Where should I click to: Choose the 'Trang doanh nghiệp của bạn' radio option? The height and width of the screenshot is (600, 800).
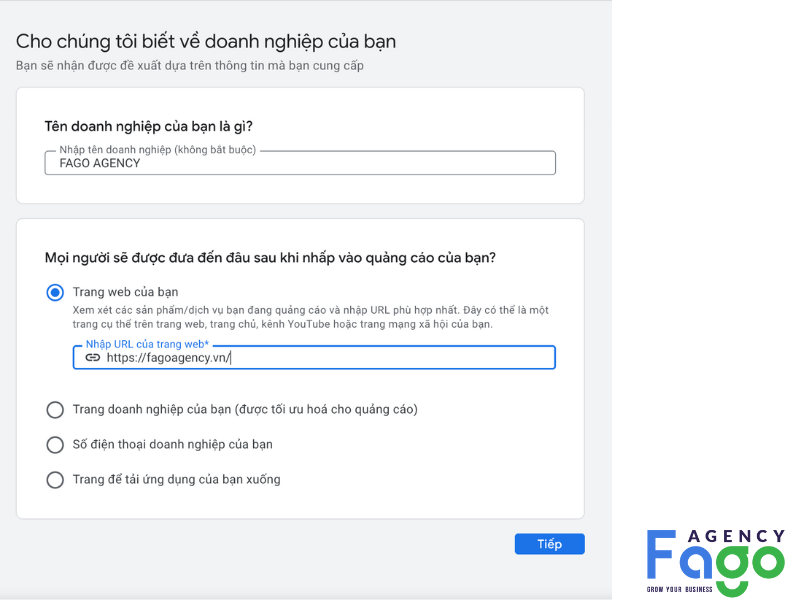click(55, 409)
